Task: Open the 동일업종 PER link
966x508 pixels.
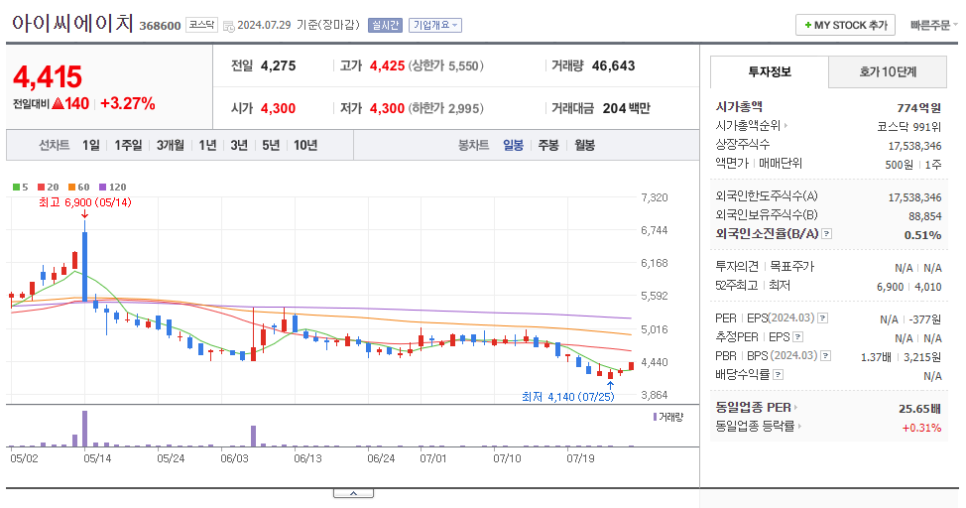Action: [x=756, y=408]
